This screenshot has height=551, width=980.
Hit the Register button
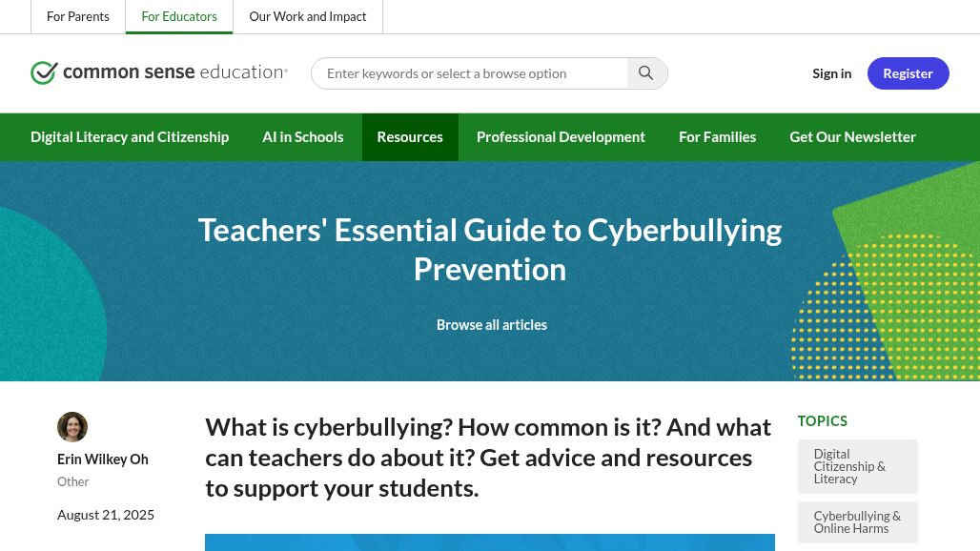908,73
